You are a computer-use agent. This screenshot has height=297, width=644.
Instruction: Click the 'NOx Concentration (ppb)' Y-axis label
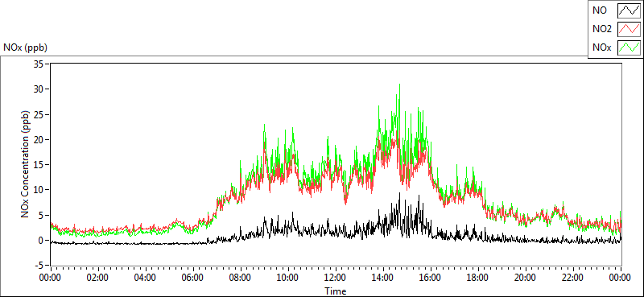coord(26,163)
